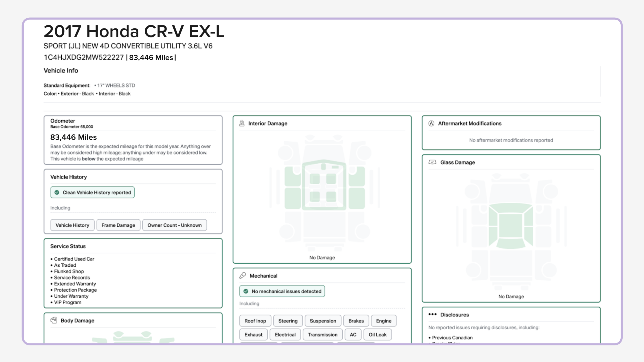Click the Exhaust tag

(253, 335)
